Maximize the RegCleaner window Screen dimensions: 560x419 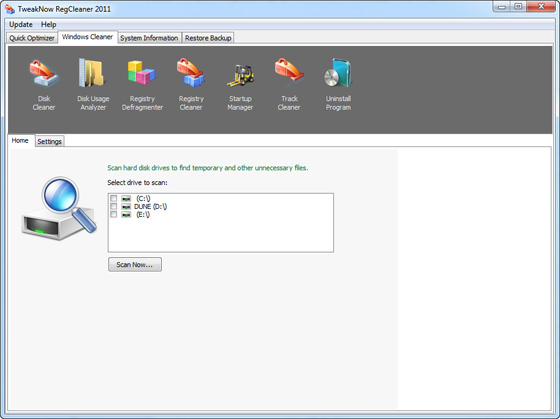[518, 7]
